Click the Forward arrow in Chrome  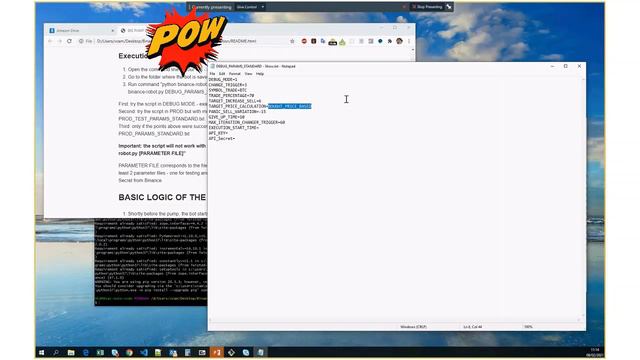[x=60, y=41]
